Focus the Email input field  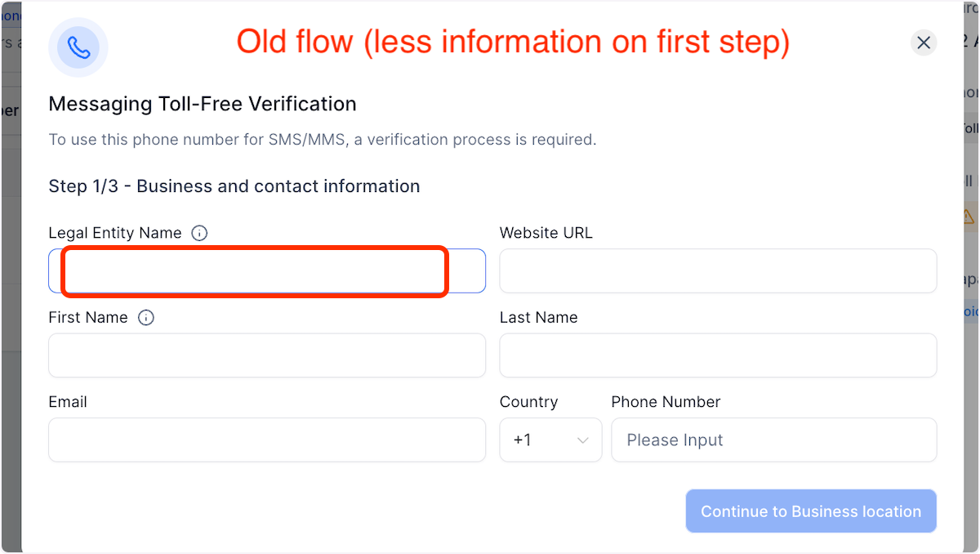pyautogui.click(x=267, y=440)
